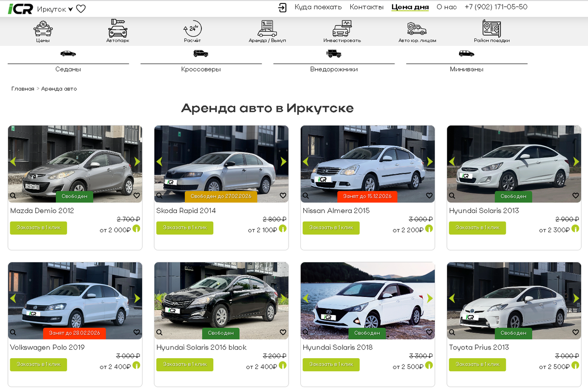Open the Цена дня menu item
This screenshot has width=588, height=389.
click(x=410, y=7)
